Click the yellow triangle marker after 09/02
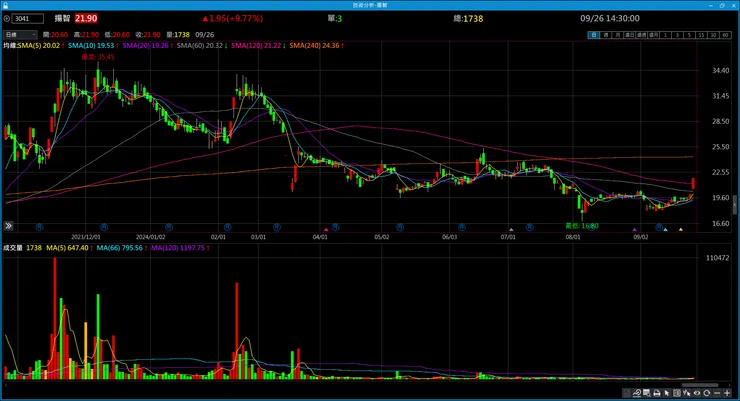 point(681,230)
